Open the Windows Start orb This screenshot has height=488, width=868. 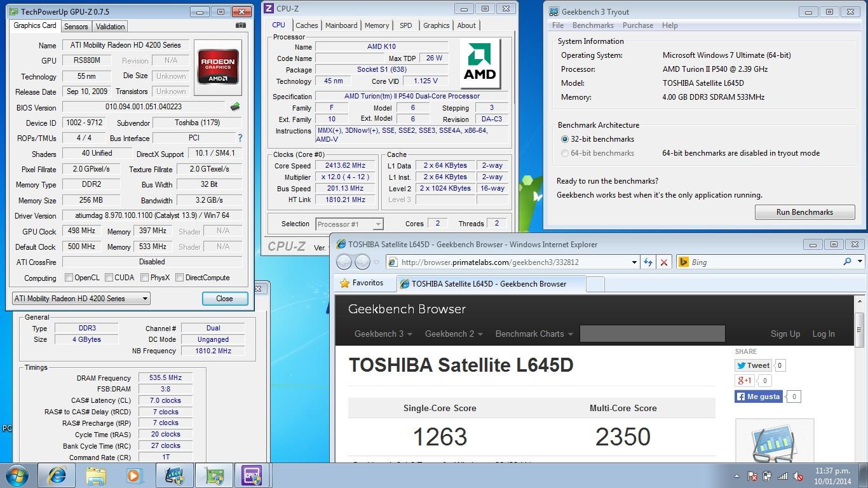pyautogui.click(x=17, y=475)
